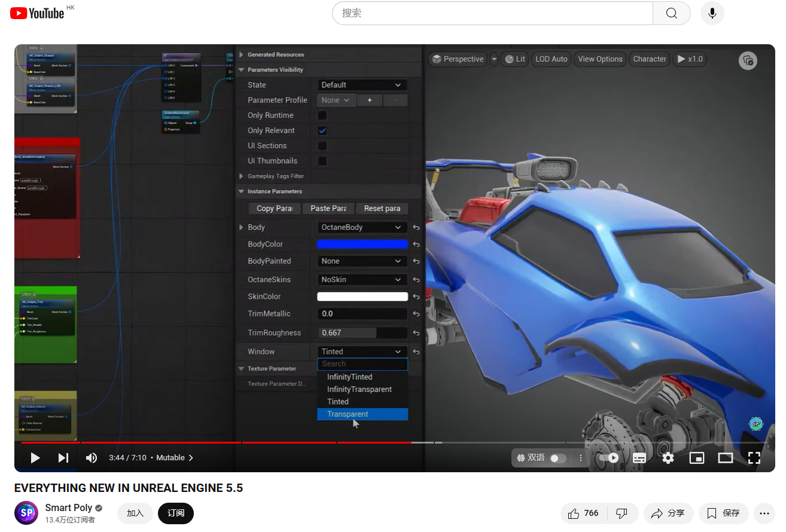The image size is (786, 532).
Task: Open video settings gear
Action: (668, 458)
